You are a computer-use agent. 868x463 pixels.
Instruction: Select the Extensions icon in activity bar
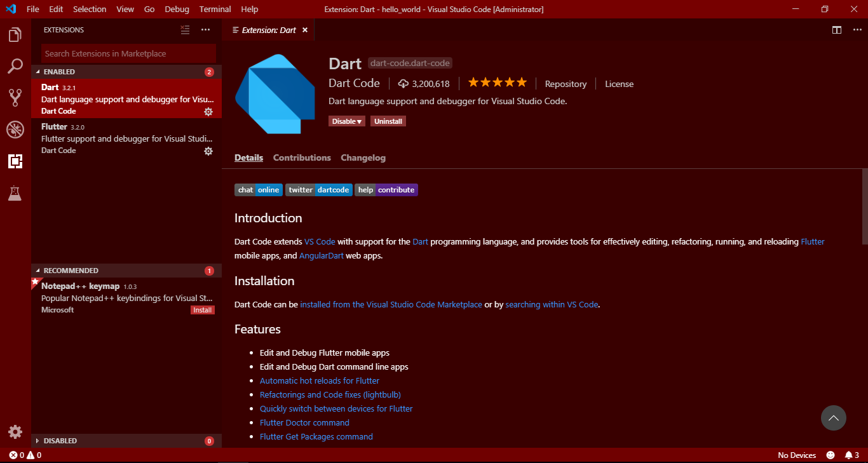tap(15, 161)
